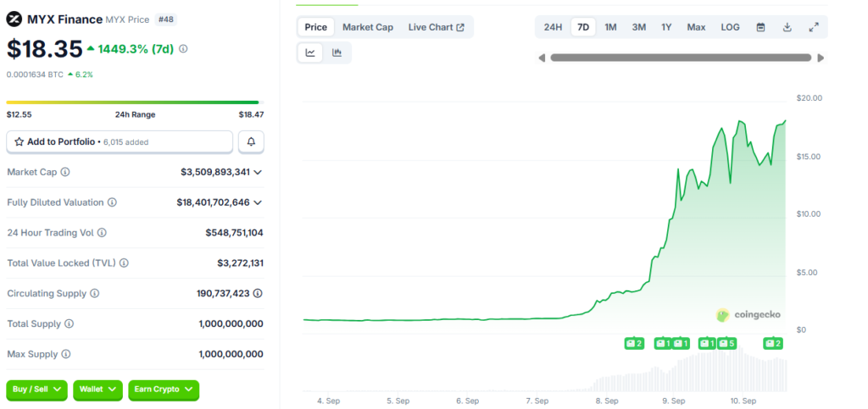868x409 pixels.
Task: Switch to the Market Cap tab
Action: coord(368,27)
